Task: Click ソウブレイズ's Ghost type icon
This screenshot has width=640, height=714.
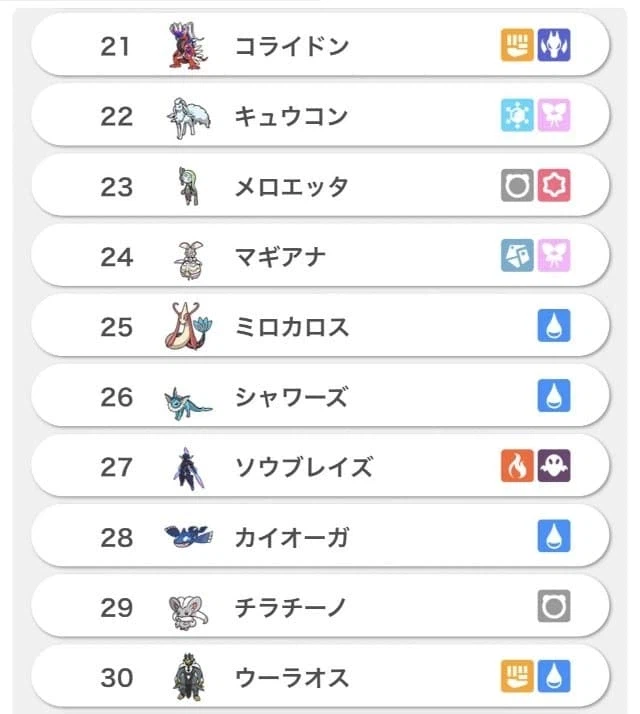Action: coord(553,466)
